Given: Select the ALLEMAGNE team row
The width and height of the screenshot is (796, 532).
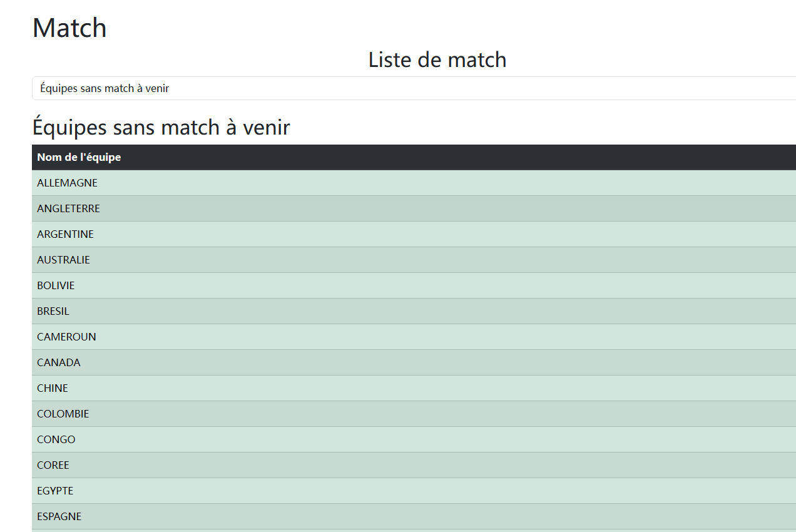Looking at the screenshot, I should pos(68,183).
